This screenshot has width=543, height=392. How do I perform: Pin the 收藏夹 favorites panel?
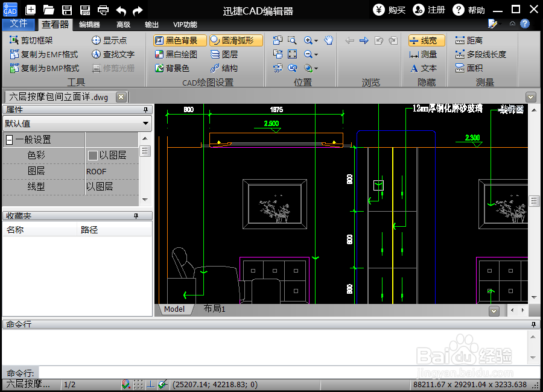(x=136, y=216)
